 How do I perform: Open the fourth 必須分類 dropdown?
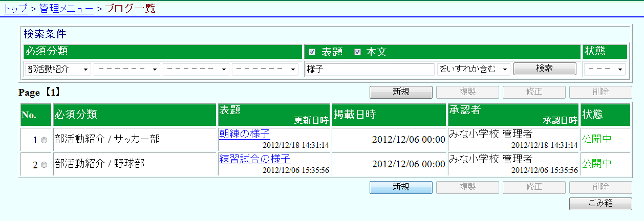(x=265, y=69)
